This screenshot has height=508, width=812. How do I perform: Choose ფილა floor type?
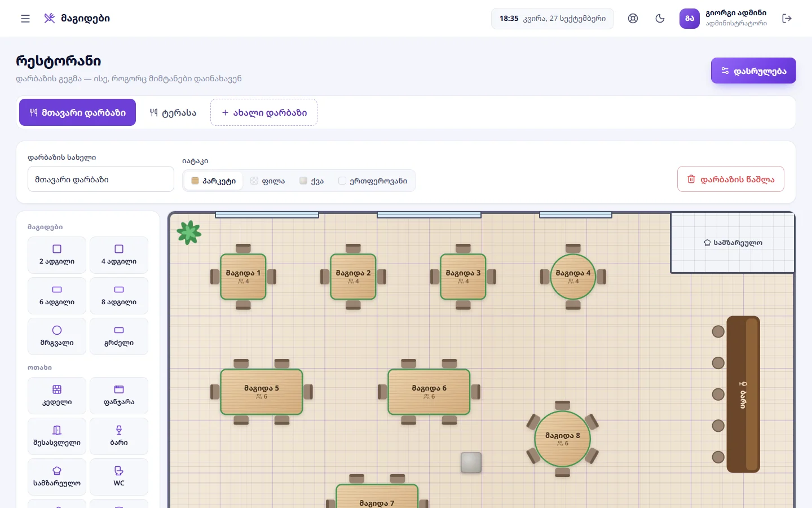coord(268,181)
